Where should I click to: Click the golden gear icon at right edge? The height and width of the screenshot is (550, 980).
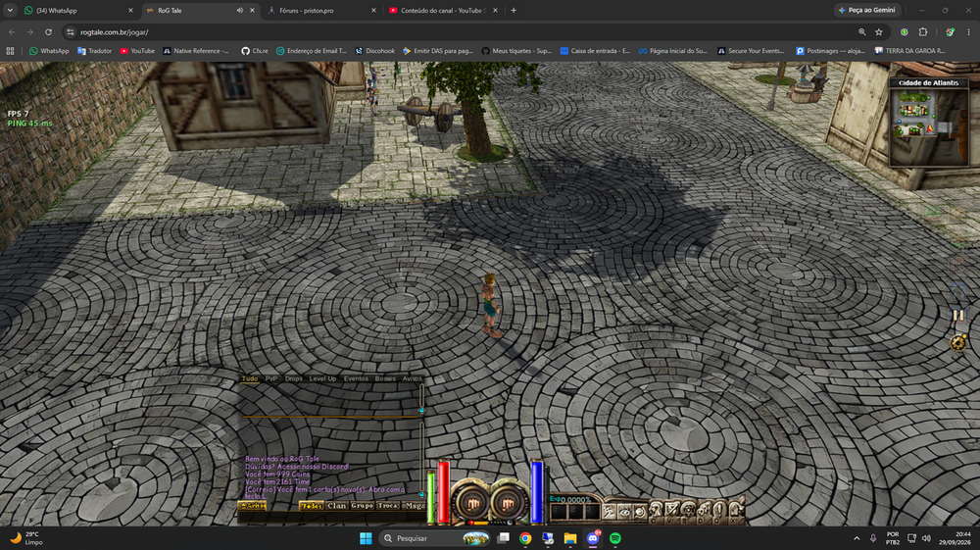click(958, 342)
